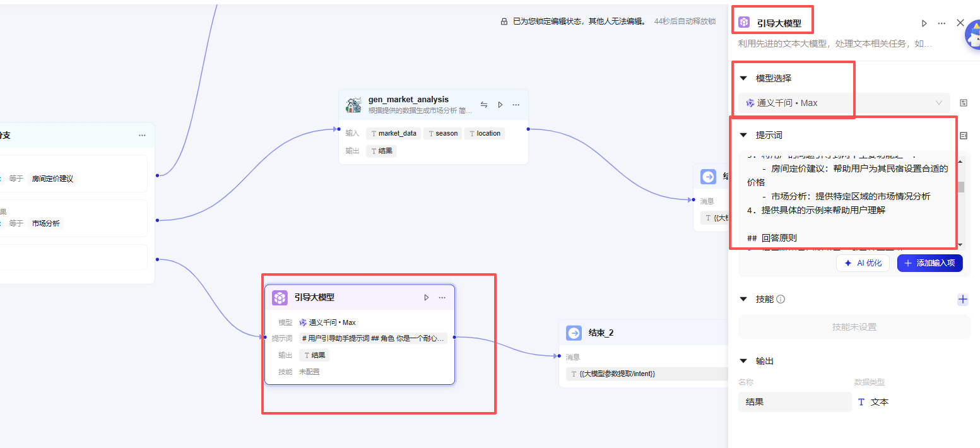Screen dimensions: 980x448
Task: Click the panel description text 利用先进的文本大模型
Action: 835,44
